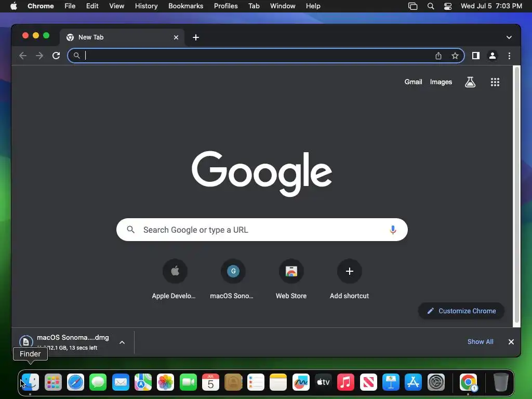Expand the tab search dropdown arrow
Image resolution: width=532 pixels, height=399 pixels.
(509, 37)
